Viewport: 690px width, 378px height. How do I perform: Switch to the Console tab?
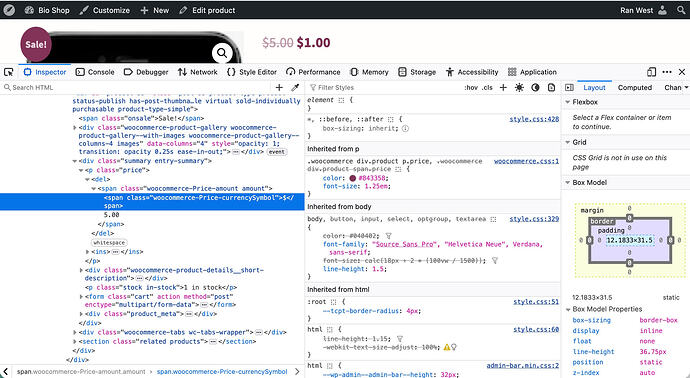[x=95, y=72]
